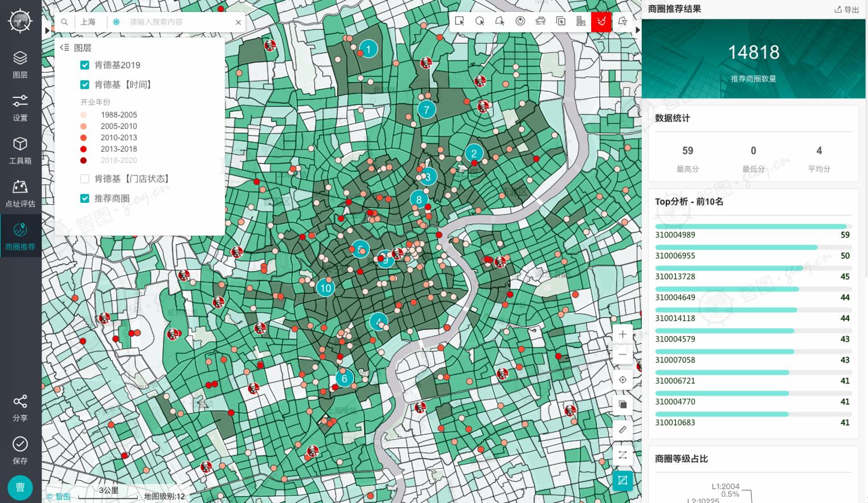Select ranking row 310004579
Image resolution: width=868 pixels, height=503 pixels.
coord(752,336)
